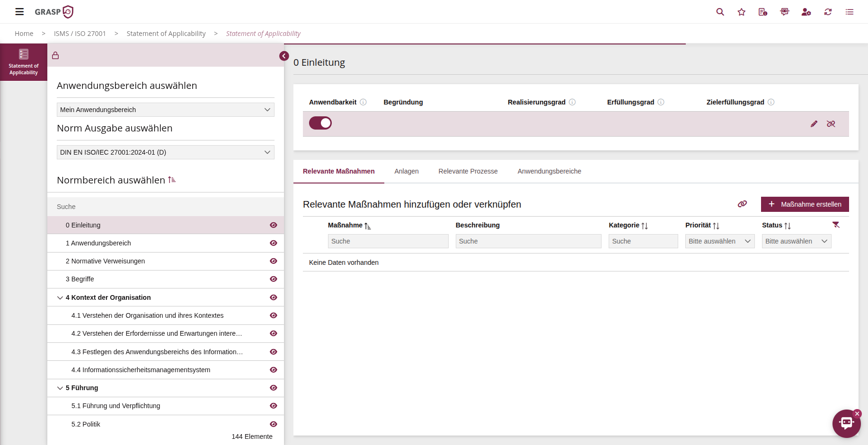This screenshot has height=445, width=868.
Task: Click the unlink icon in Anwendbarkeit row
Action: pyautogui.click(x=831, y=124)
